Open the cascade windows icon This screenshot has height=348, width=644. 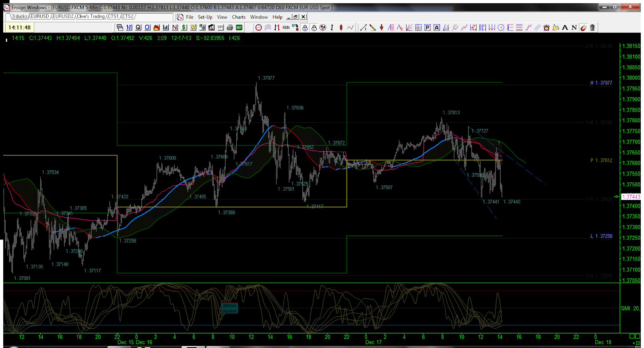point(120,27)
